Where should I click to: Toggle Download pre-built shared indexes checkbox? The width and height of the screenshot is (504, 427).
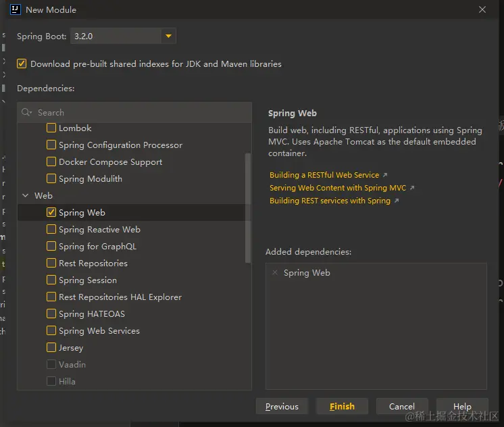22,64
